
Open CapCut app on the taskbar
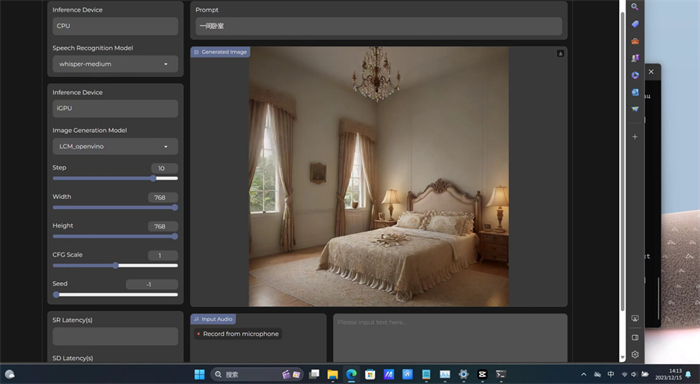tap(482, 374)
